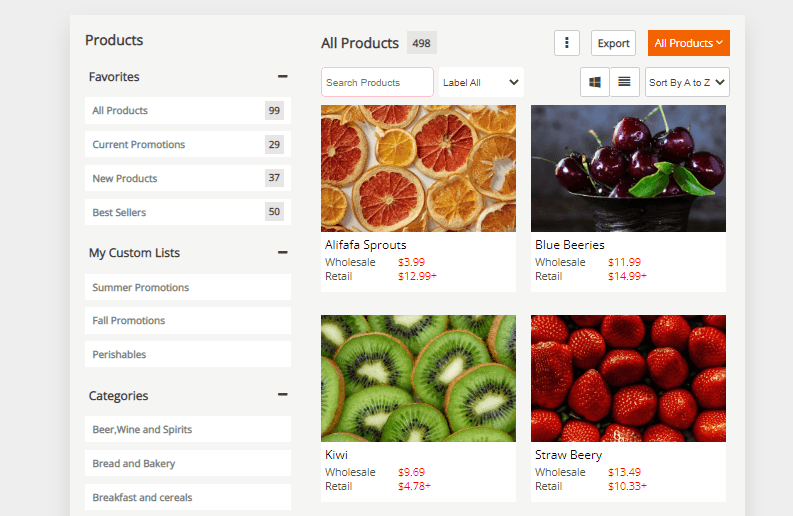
Task: Open the Alifafa Sprouts product image
Action: 418,168
